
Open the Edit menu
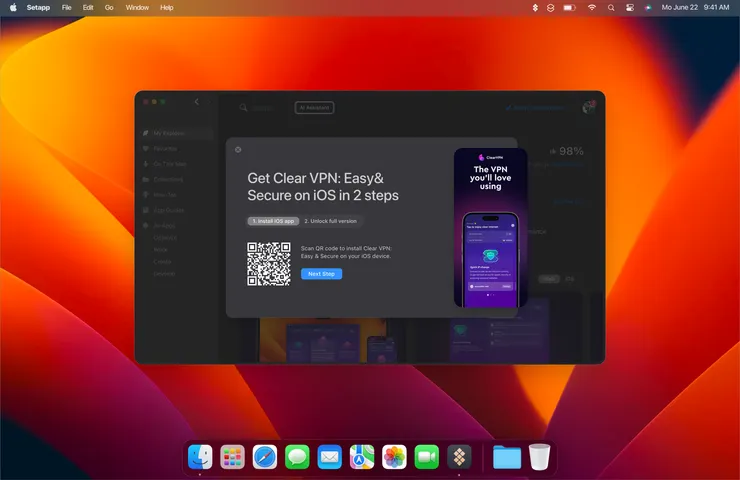pos(88,8)
